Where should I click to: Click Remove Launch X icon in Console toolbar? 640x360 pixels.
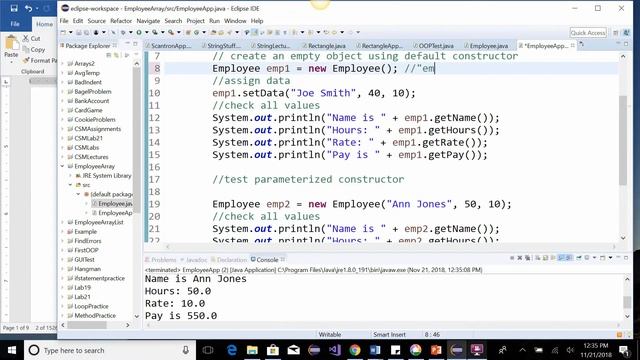[520, 258]
